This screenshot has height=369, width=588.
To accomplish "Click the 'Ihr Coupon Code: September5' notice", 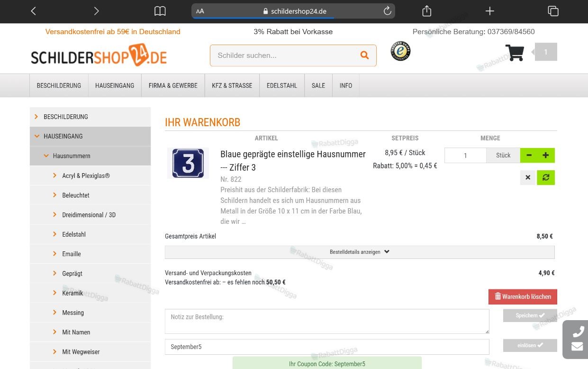I will click(327, 363).
